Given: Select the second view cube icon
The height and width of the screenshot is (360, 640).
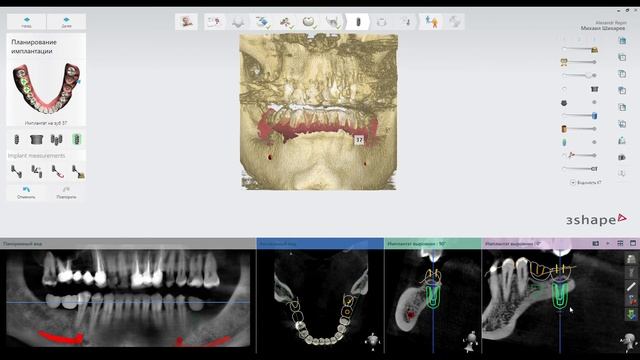Looking at the screenshot, I should 622,58.
